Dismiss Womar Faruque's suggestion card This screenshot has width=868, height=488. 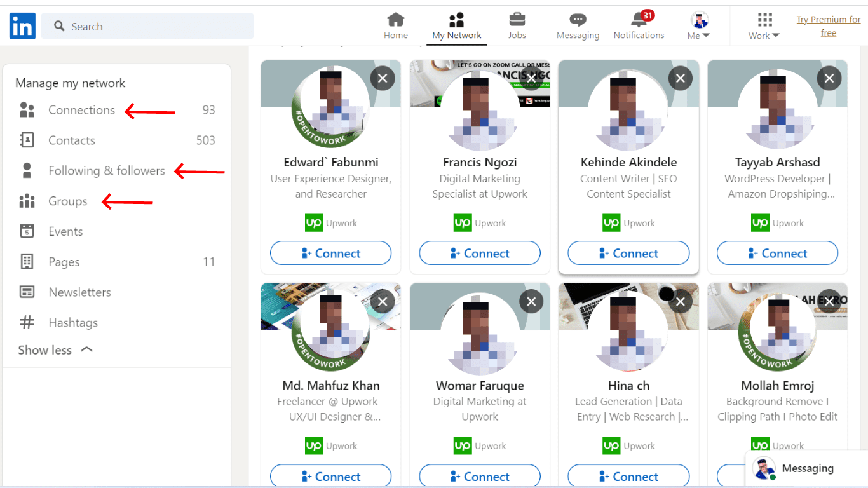[x=531, y=302]
